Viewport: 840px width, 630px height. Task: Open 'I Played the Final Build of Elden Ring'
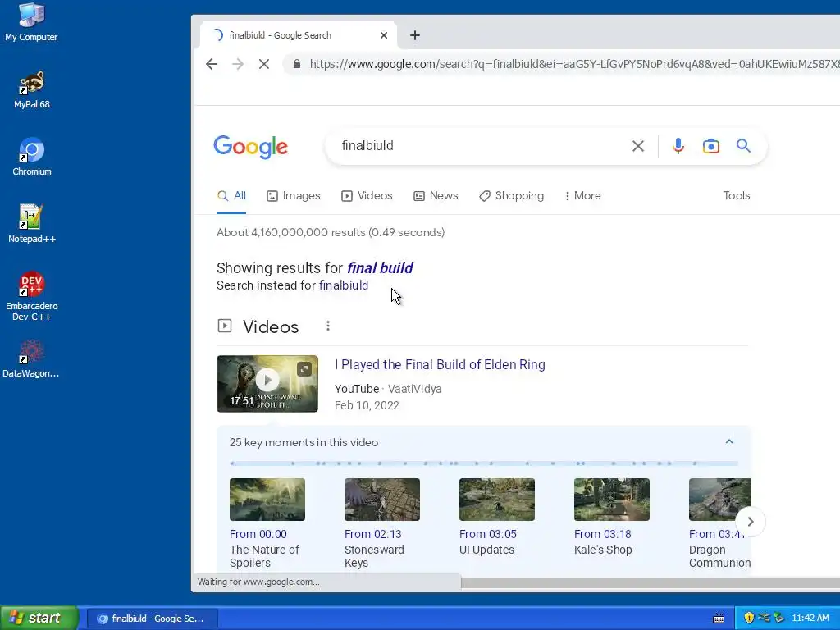pos(440,364)
